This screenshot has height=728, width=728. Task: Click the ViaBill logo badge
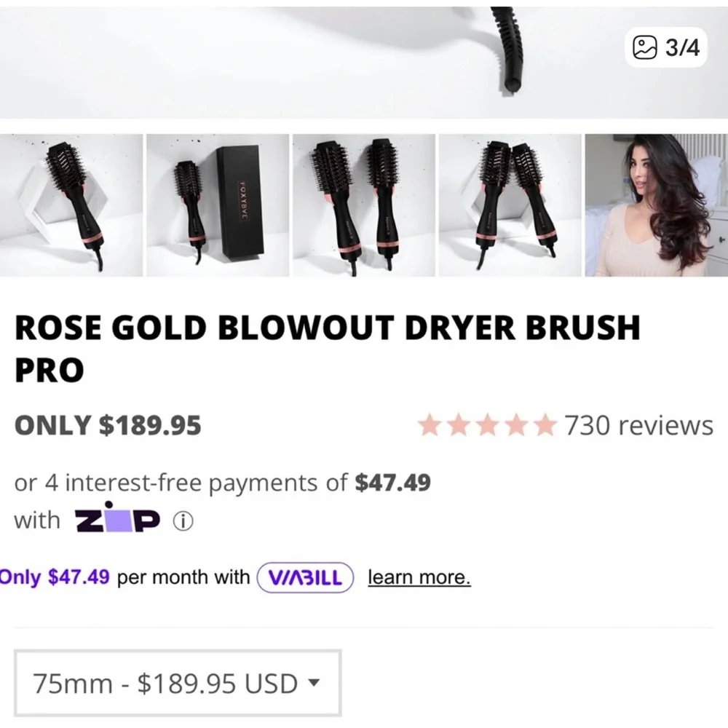[x=305, y=578]
